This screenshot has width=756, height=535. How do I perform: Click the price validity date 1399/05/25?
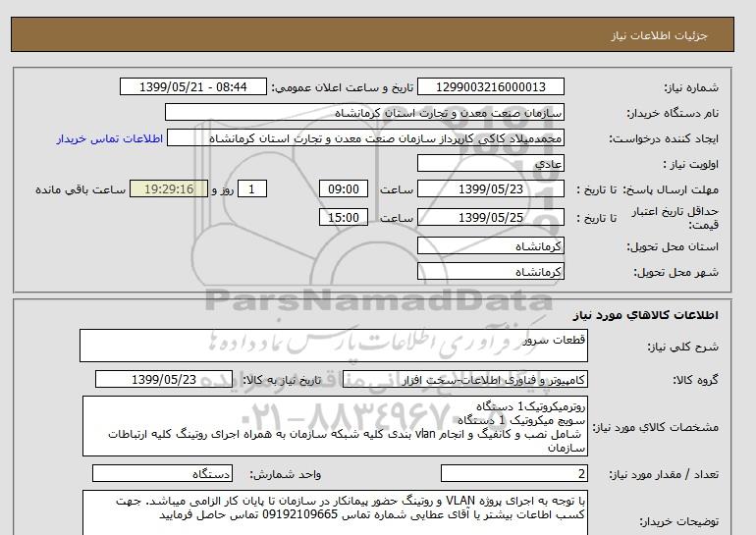[x=490, y=217]
